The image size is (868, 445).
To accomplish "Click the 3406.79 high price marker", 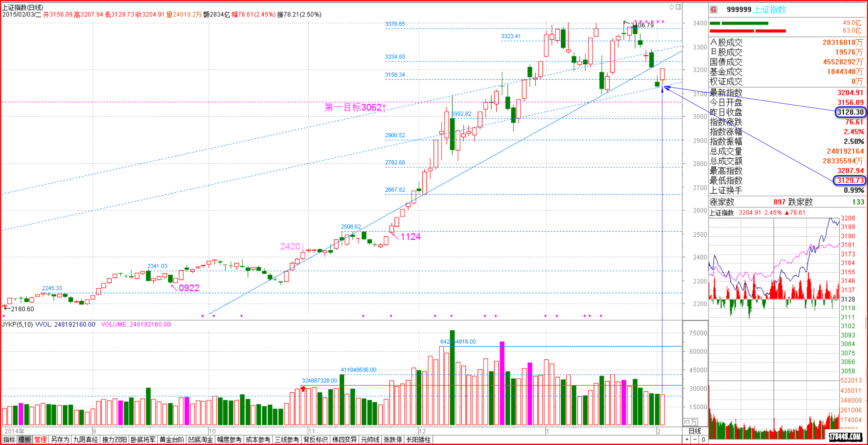I will (642, 25).
